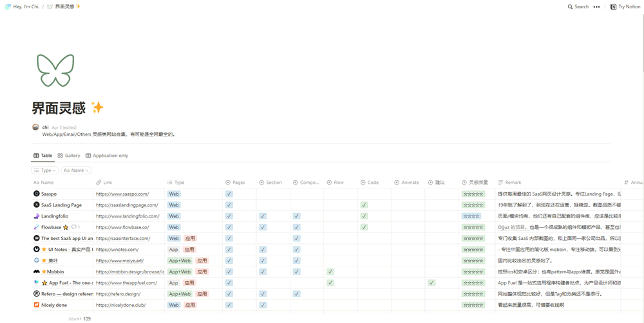Click the Remark column header icon
This screenshot has height=323, width=644.
coord(500,183)
